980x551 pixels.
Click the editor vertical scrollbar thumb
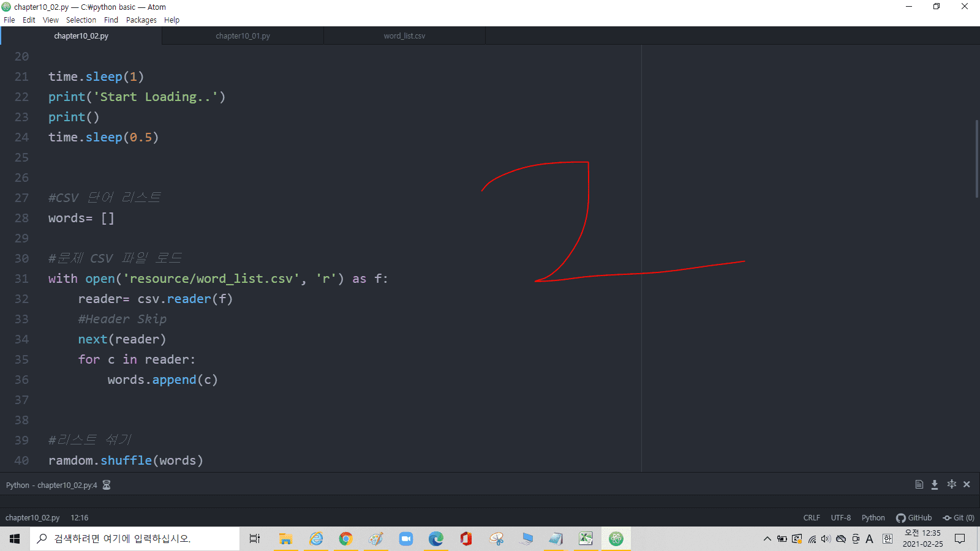point(977,159)
